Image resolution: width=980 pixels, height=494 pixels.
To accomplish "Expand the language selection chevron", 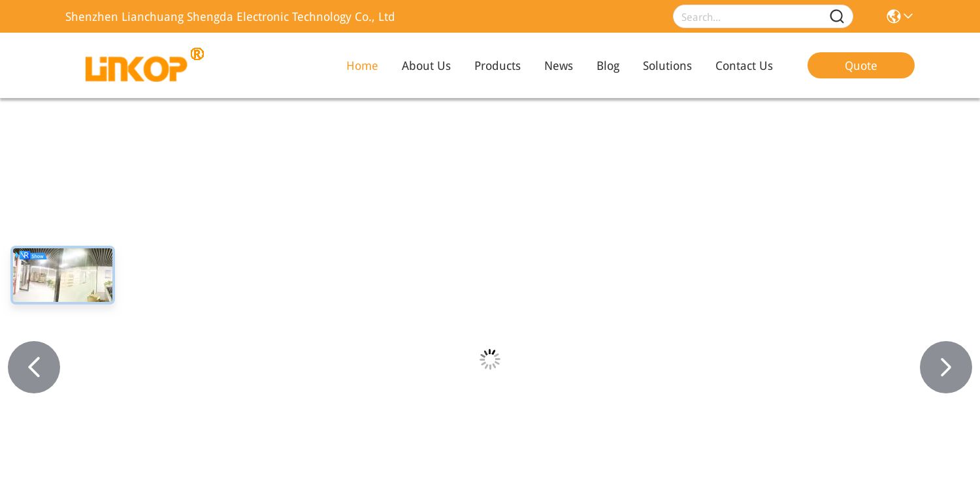I will [908, 16].
